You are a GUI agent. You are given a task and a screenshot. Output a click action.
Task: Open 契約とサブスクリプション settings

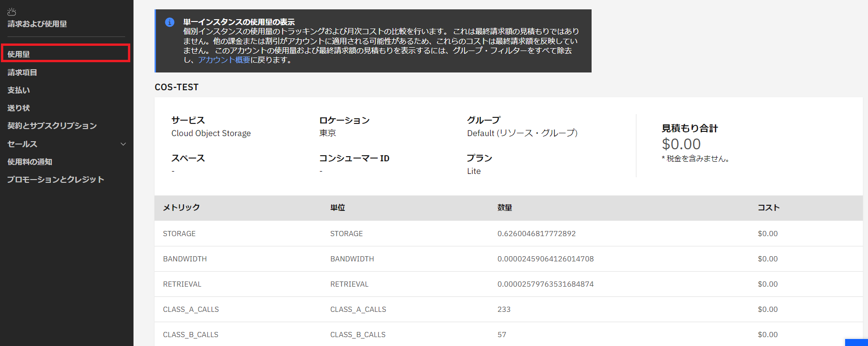(52, 125)
